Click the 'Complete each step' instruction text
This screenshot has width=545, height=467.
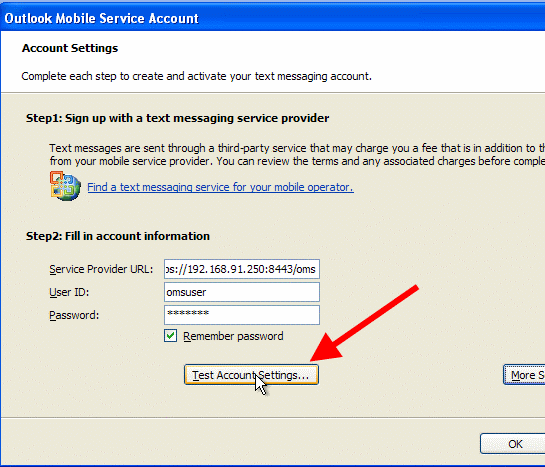point(196,76)
